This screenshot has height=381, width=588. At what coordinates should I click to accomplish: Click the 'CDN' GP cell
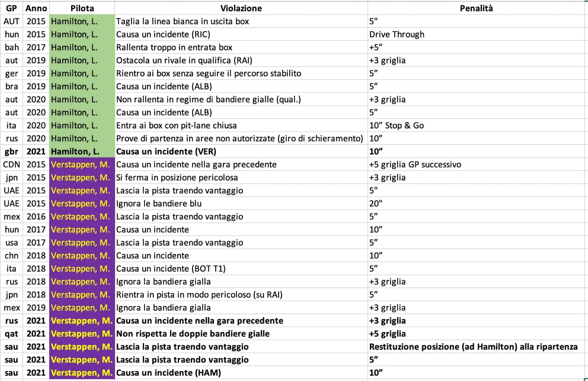click(x=11, y=164)
